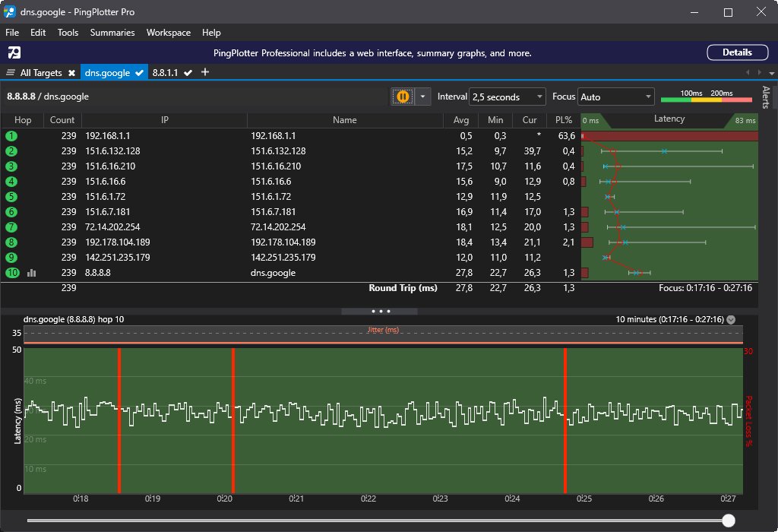
Task: Click the packet loss bar near 0:20
Action: pos(233,421)
